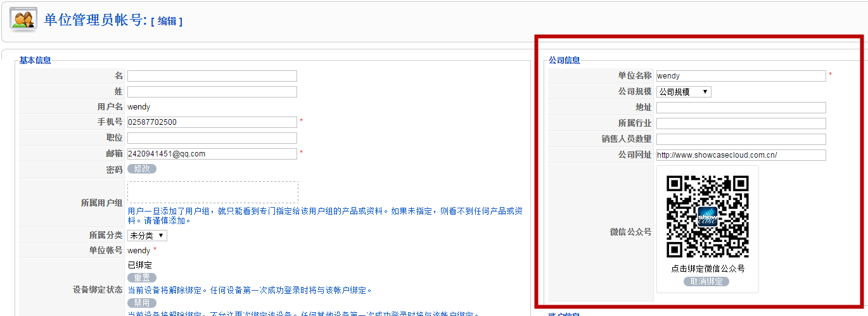The width and height of the screenshot is (868, 316).
Task: Click the 基本信息 section title
Action: tap(35, 61)
